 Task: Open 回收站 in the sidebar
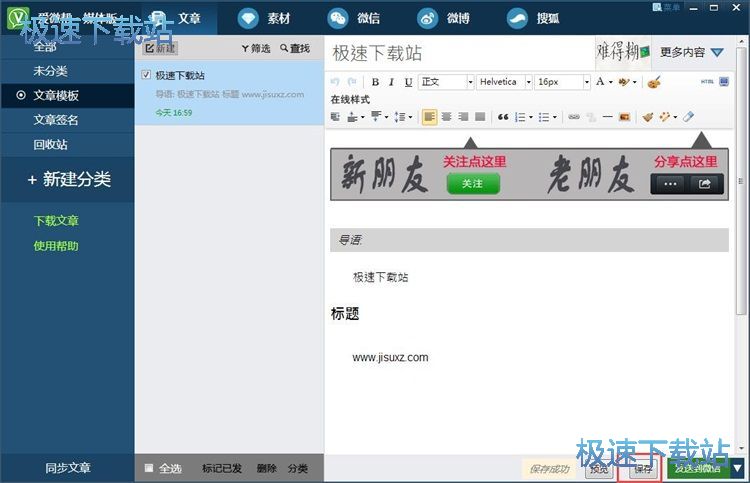coord(50,144)
